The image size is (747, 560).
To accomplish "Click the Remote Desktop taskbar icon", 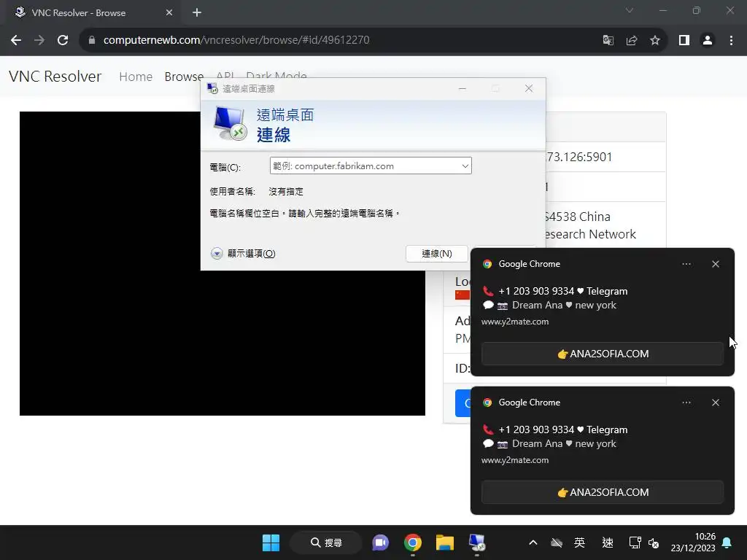I will 477,542.
